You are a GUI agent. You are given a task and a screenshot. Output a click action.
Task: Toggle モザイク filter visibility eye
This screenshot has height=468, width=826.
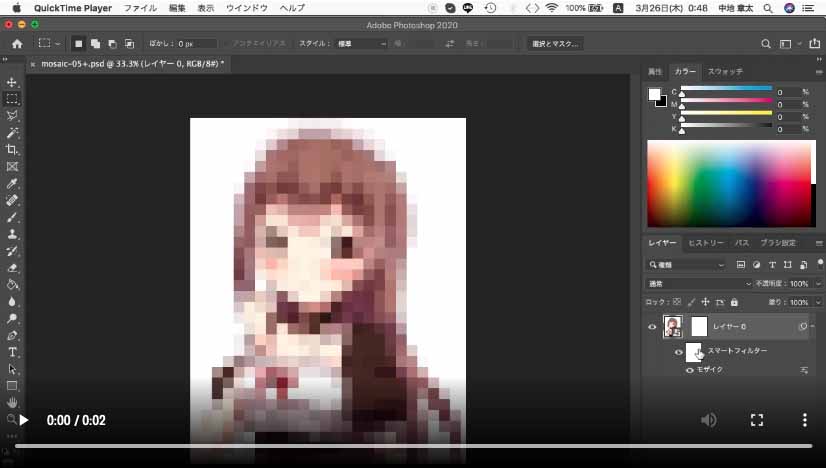tap(690, 370)
